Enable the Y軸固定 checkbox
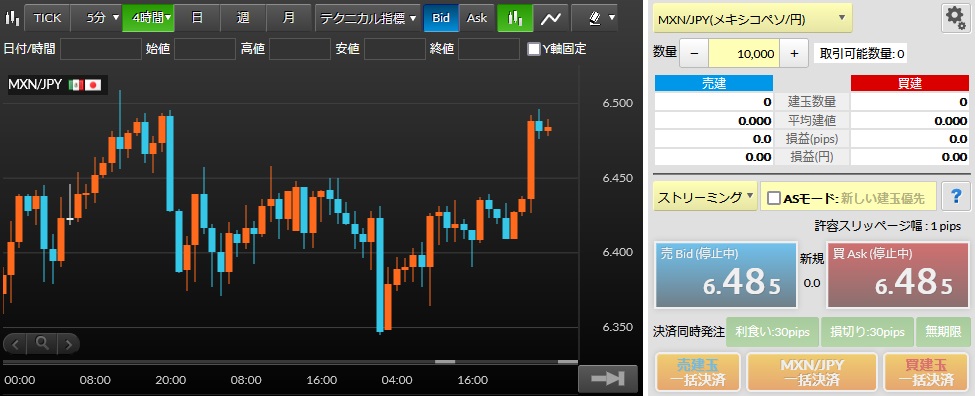The image size is (975, 396). click(x=534, y=49)
